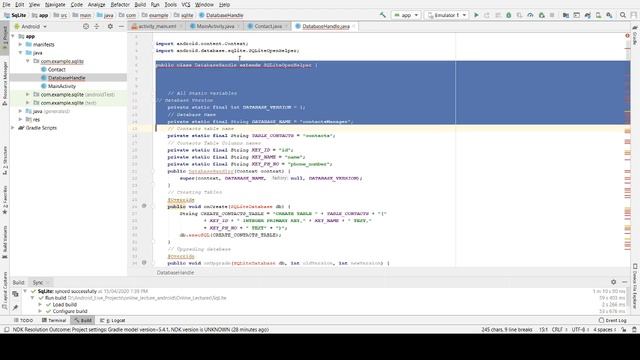Click the 4 spaces indent setting
Screen dimensions: 640x360
tap(604, 329)
